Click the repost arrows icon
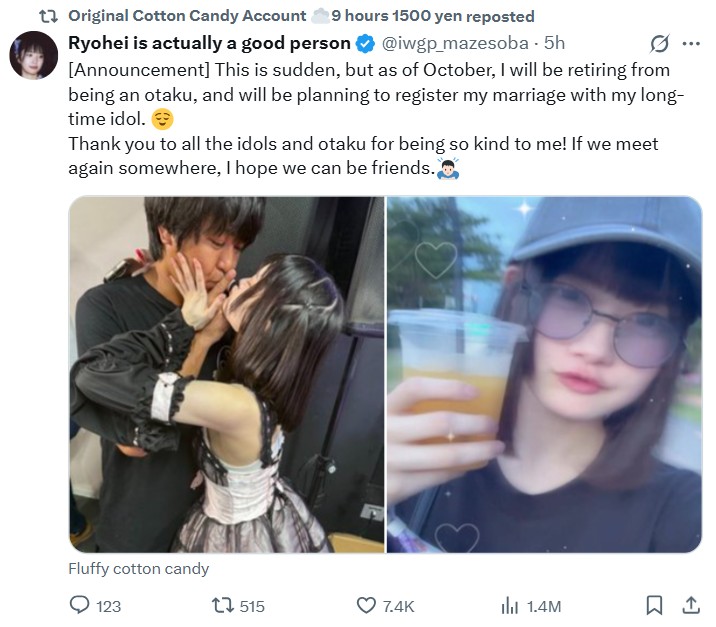 click(223, 606)
